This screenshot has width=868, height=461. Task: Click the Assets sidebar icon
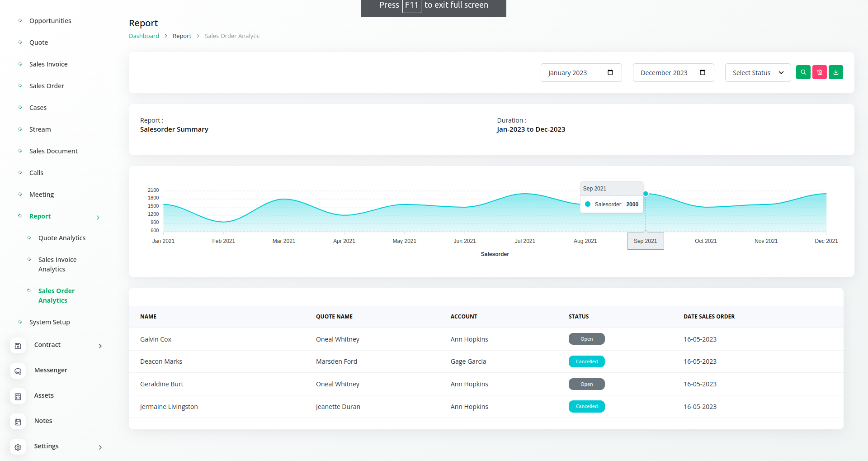[18, 397]
